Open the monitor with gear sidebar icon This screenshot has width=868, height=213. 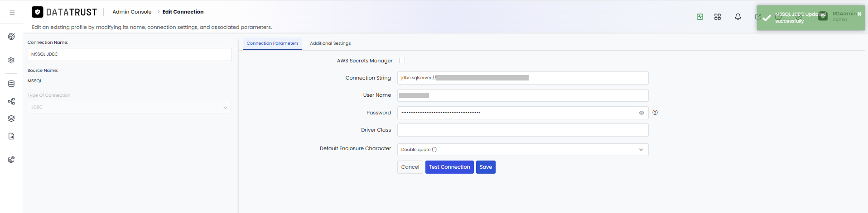[11, 160]
